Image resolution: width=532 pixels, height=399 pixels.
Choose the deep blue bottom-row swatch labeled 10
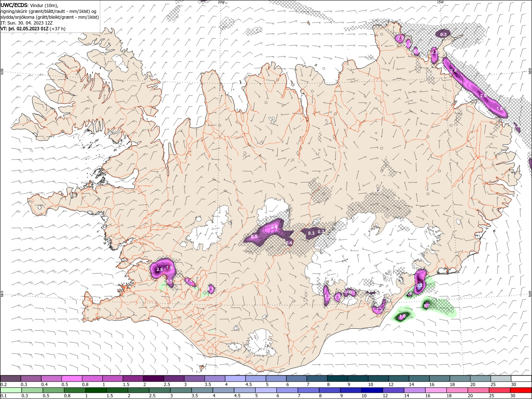pyautogui.click(x=372, y=390)
